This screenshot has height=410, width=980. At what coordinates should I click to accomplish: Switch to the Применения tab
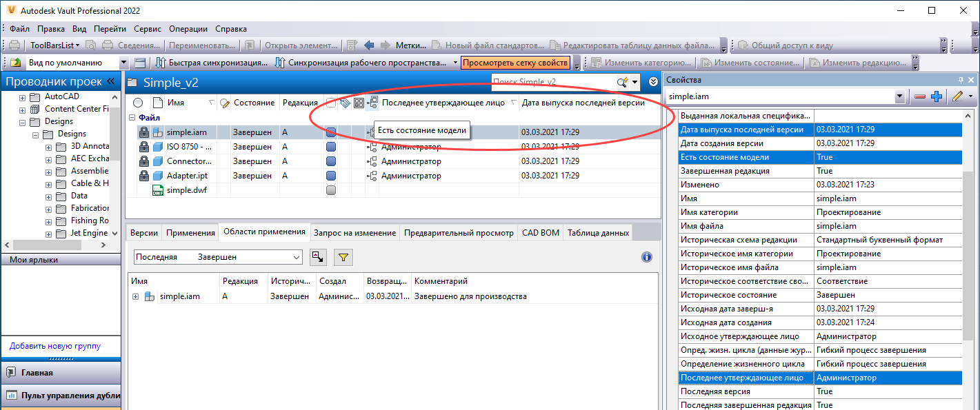coord(190,233)
